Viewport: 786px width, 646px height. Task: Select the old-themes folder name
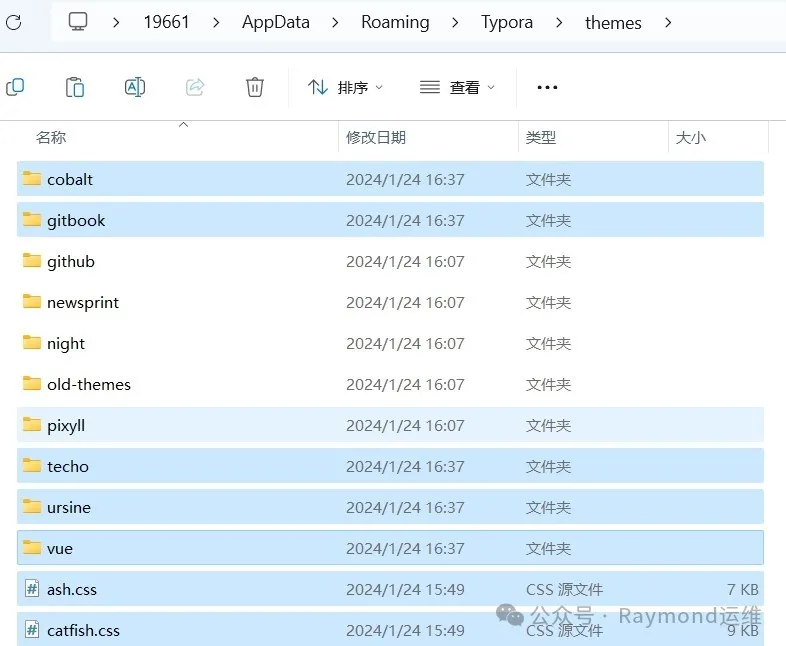pos(89,384)
